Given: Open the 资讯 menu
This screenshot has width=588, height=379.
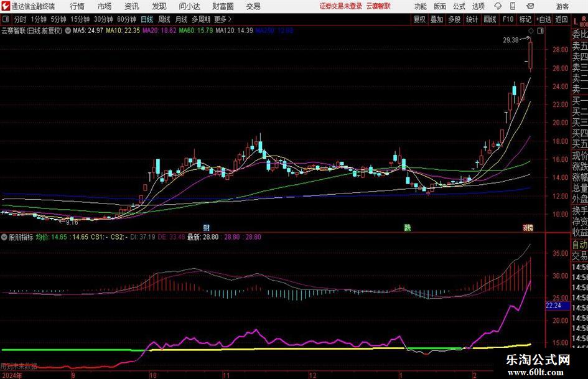Looking at the screenshot, I should 132,6.
